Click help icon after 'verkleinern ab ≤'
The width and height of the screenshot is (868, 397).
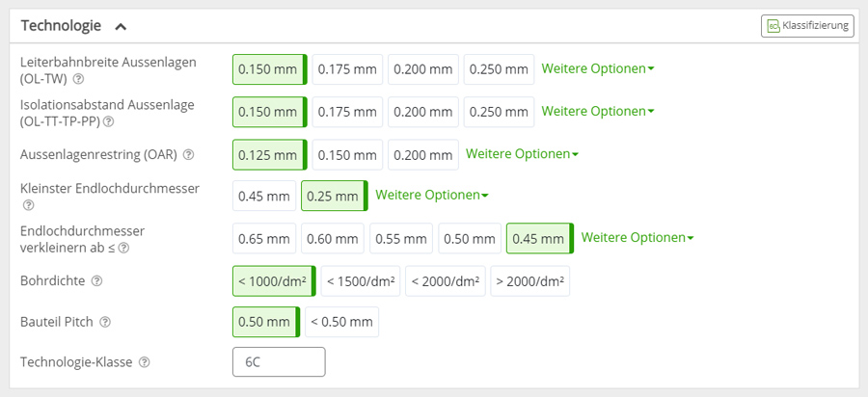[x=123, y=248]
